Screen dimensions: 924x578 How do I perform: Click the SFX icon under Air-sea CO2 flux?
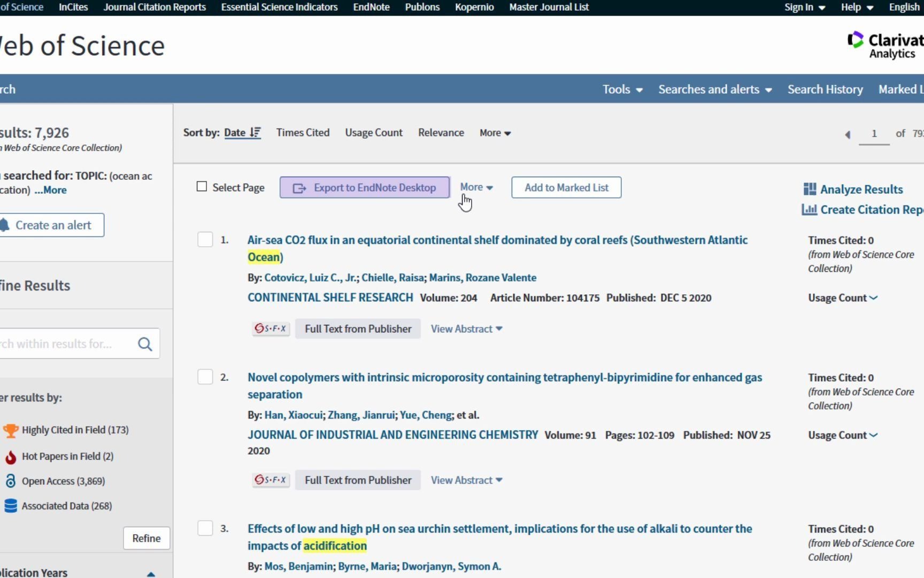coord(271,329)
